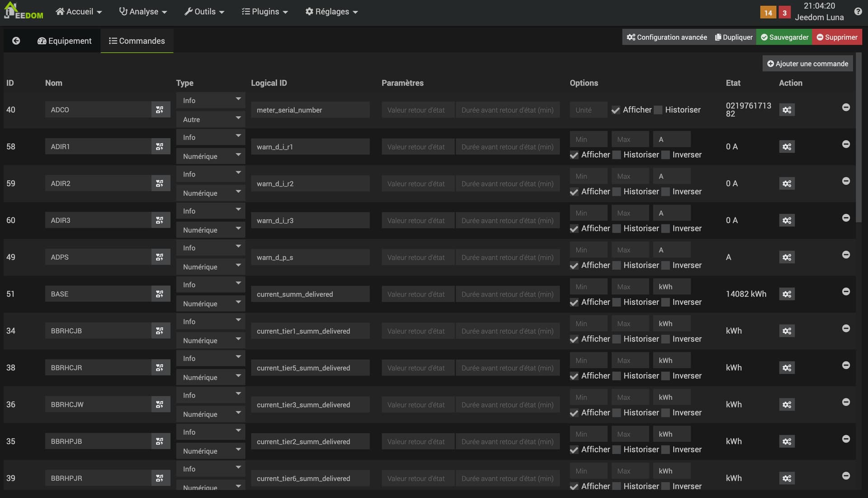Open configuration gears for BASE command
This screenshot has height=498, width=868.
[787, 294]
